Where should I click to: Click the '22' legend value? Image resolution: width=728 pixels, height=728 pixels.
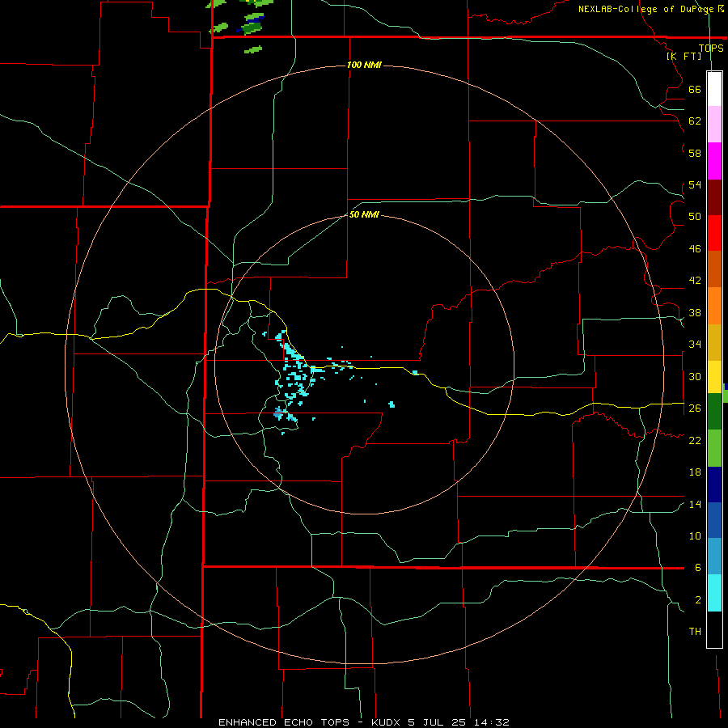[x=695, y=440]
